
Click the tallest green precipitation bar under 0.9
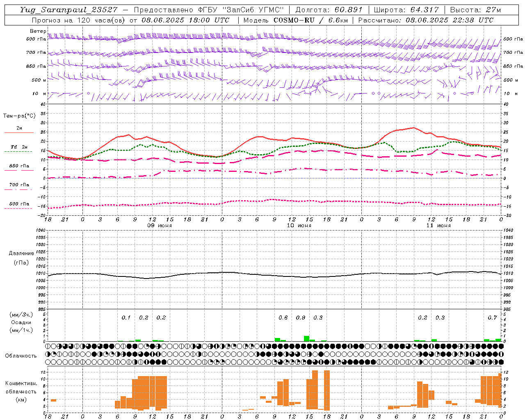(306, 338)
